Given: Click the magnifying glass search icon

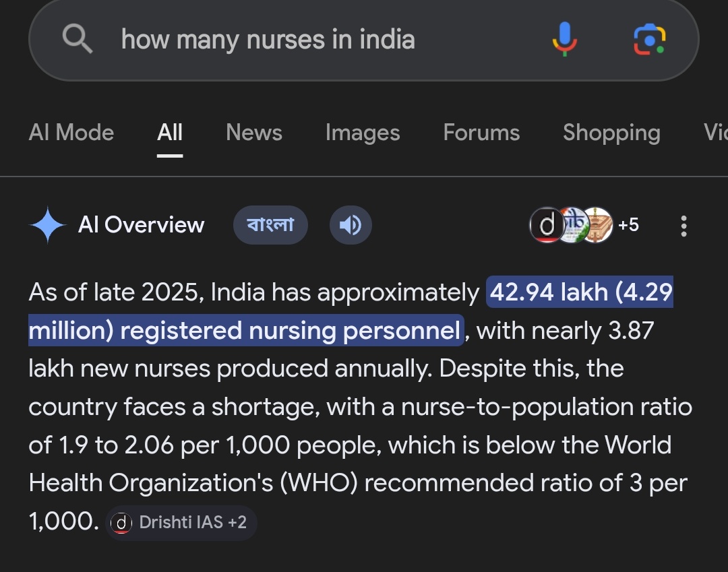Looking at the screenshot, I should (x=78, y=39).
